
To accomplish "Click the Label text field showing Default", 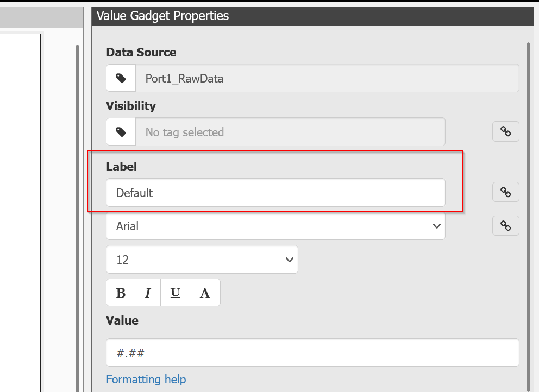I will point(275,193).
